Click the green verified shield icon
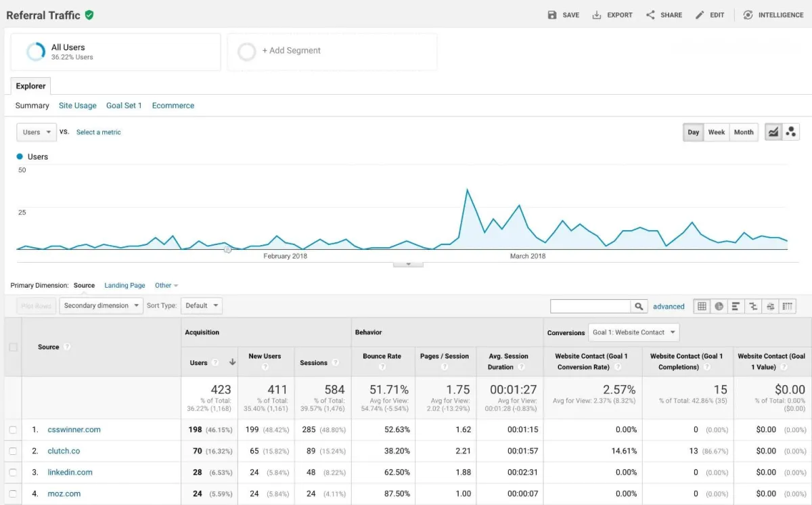This screenshot has height=505, width=812. point(89,15)
